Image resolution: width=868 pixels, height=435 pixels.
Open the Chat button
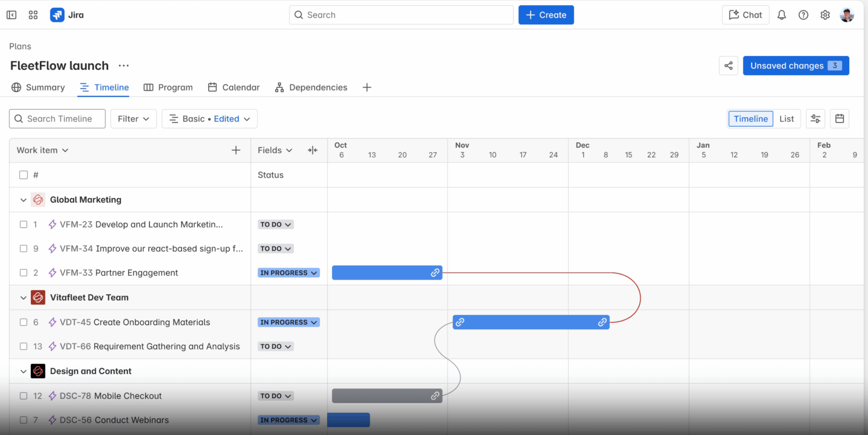click(746, 15)
